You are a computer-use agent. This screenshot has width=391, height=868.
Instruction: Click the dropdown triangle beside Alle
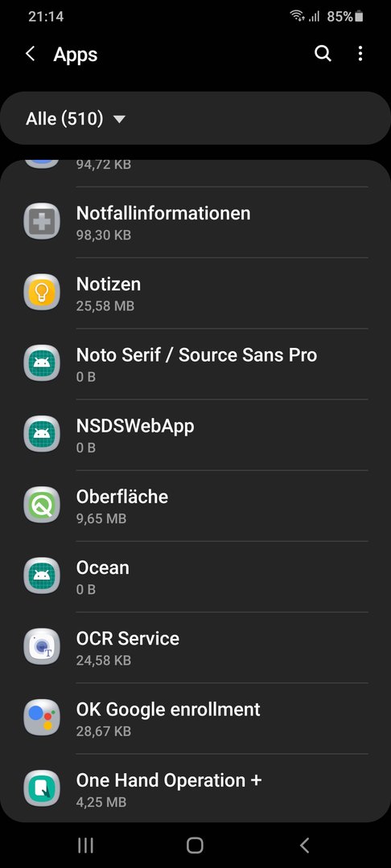[x=119, y=119]
